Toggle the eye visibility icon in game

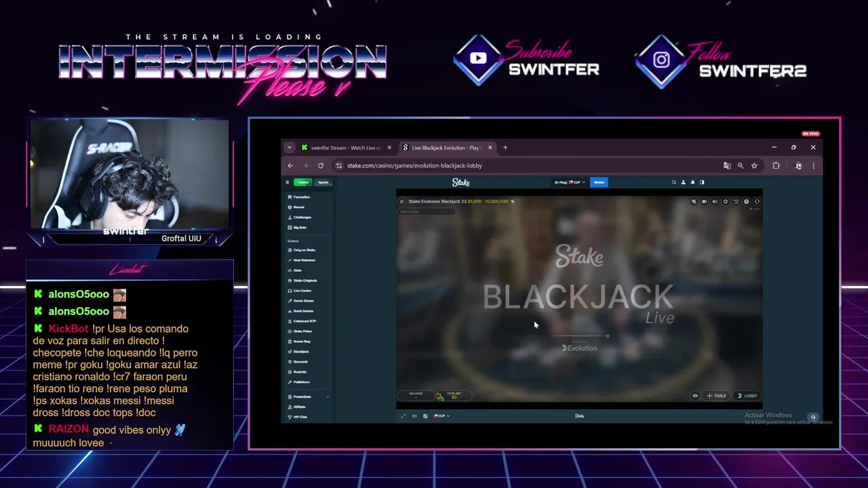[x=695, y=396]
